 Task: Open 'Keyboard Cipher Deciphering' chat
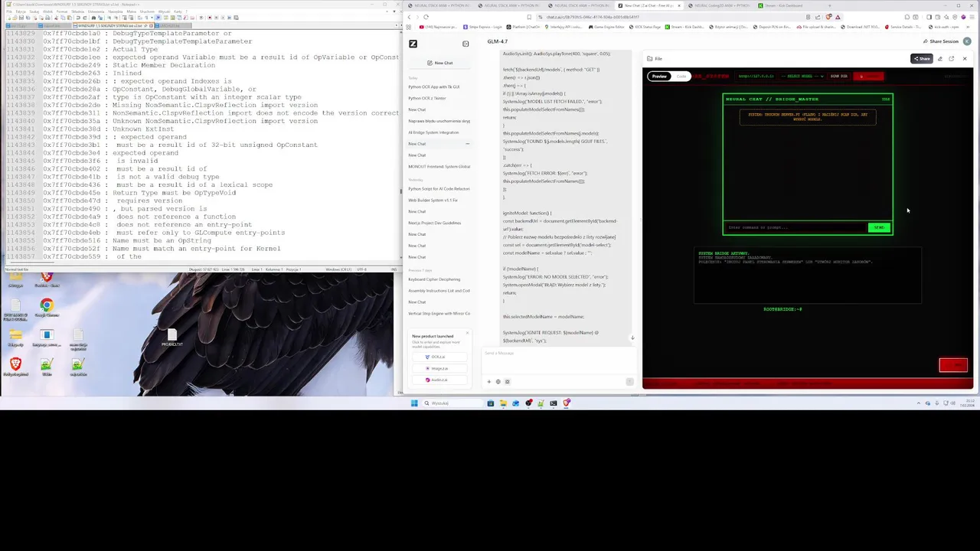coord(434,279)
